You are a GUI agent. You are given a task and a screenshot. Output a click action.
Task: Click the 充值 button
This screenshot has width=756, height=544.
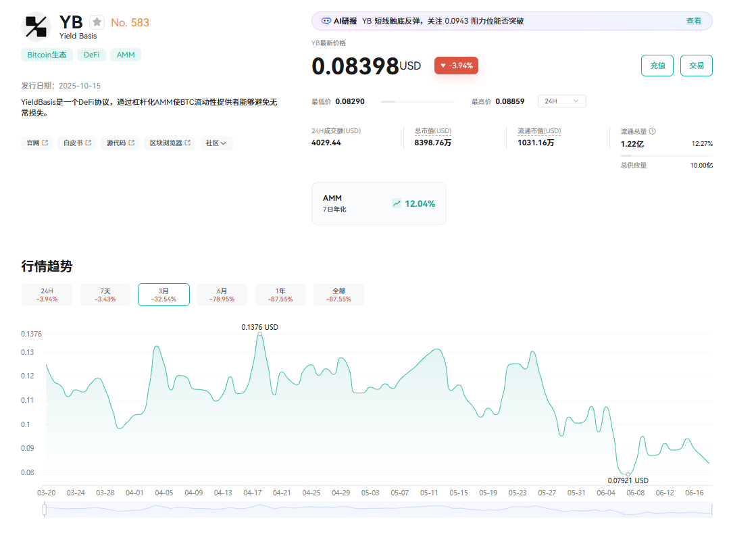(x=657, y=66)
